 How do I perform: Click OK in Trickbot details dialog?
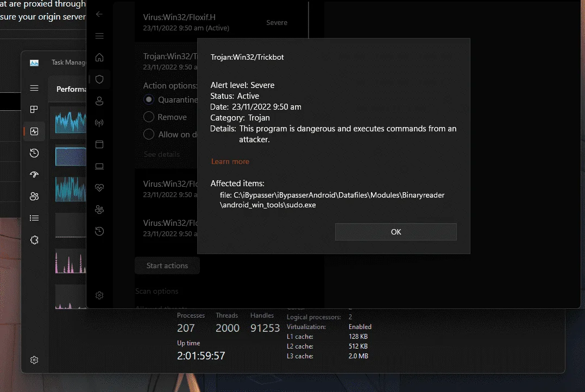(396, 232)
